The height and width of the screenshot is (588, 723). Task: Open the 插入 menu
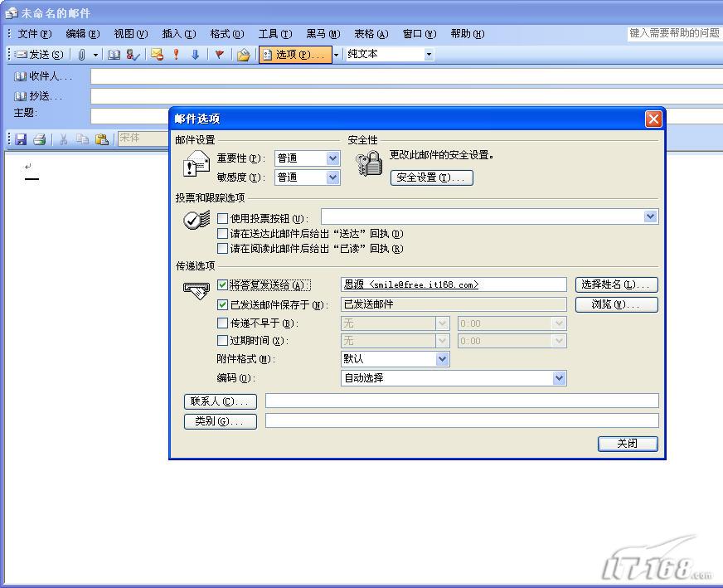point(178,34)
